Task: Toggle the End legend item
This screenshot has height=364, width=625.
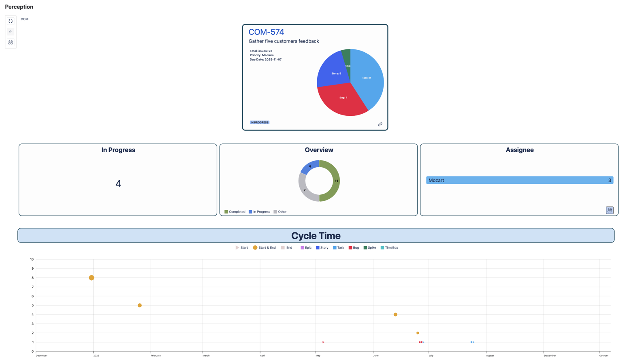Action: coord(286,248)
